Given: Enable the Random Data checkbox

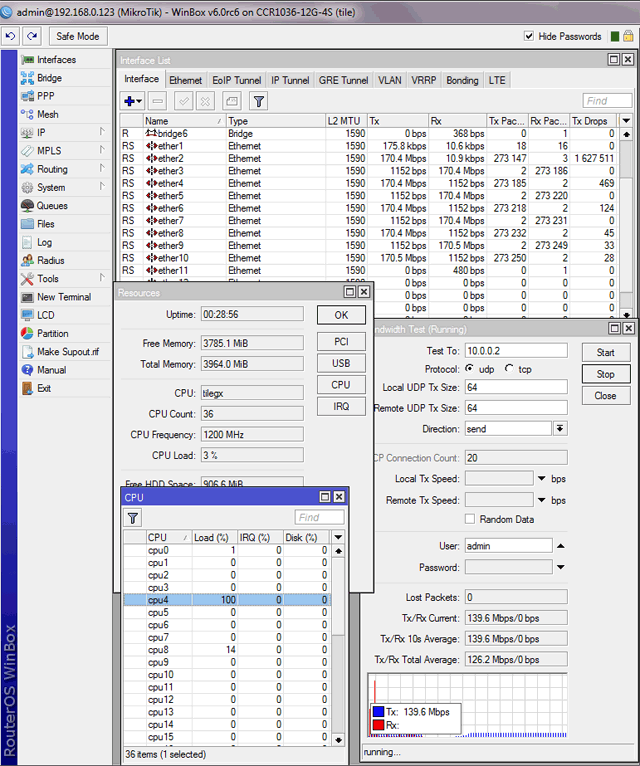Looking at the screenshot, I should [x=470, y=519].
